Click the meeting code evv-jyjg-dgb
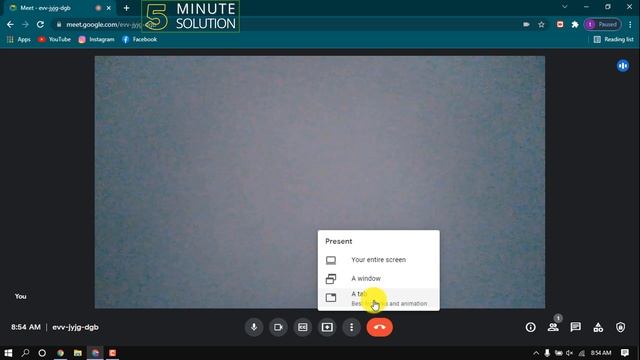Image resolution: width=640 pixels, height=360 pixels. click(76, 327)
